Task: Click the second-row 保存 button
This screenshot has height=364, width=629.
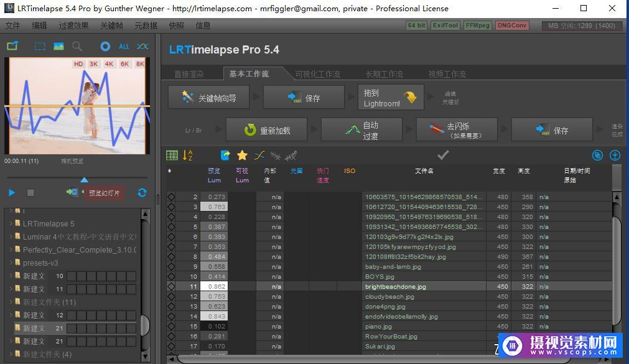Action: tap(552, 130)
